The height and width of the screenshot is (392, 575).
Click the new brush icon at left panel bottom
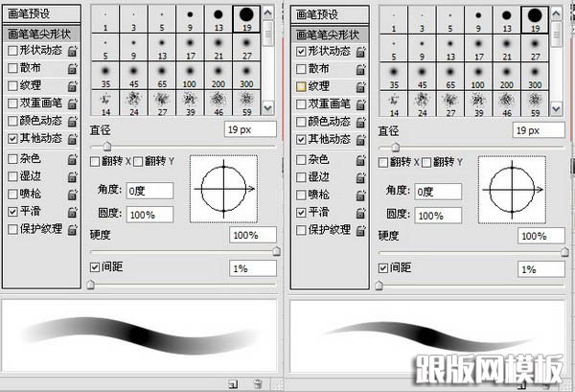(233, 384)
